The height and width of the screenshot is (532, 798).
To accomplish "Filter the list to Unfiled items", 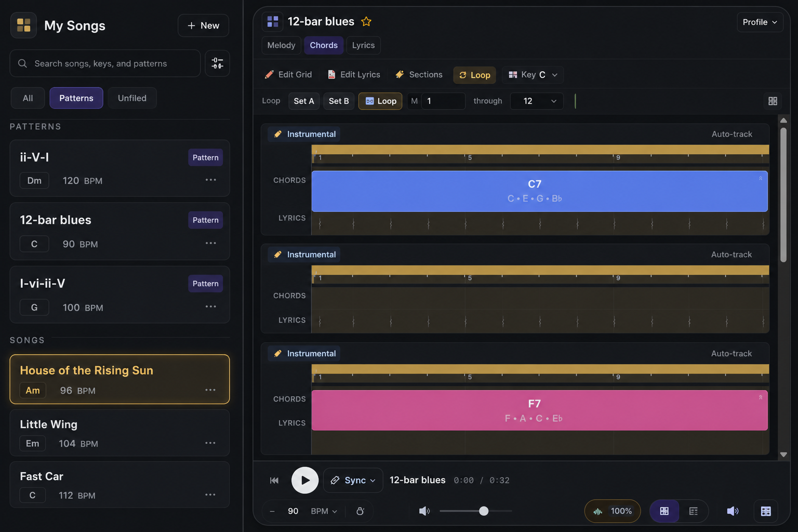I will pyautogui.click(x=132, y=98).
